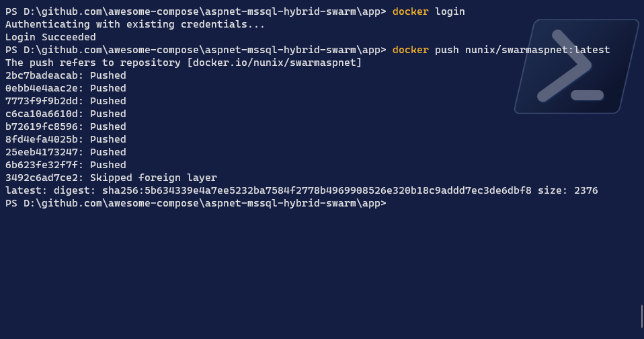Click the layer ID 0ebb4e4aac2e
644x339 pixels.
(x=44, y=88)
